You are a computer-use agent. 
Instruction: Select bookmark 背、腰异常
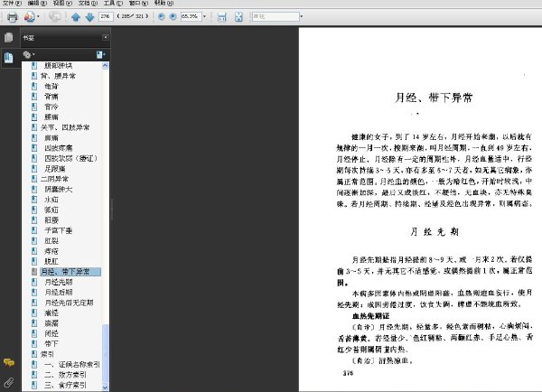58,76
